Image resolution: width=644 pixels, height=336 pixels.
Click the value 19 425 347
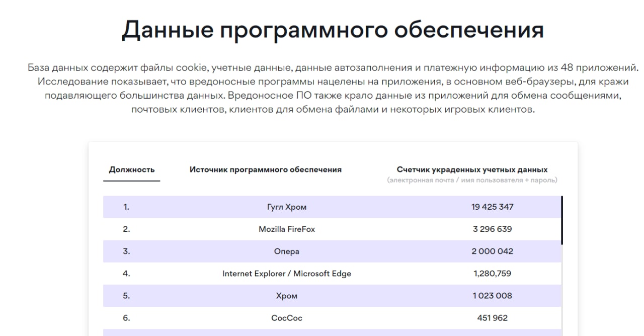pyautogui.click(x=492, y=207)
